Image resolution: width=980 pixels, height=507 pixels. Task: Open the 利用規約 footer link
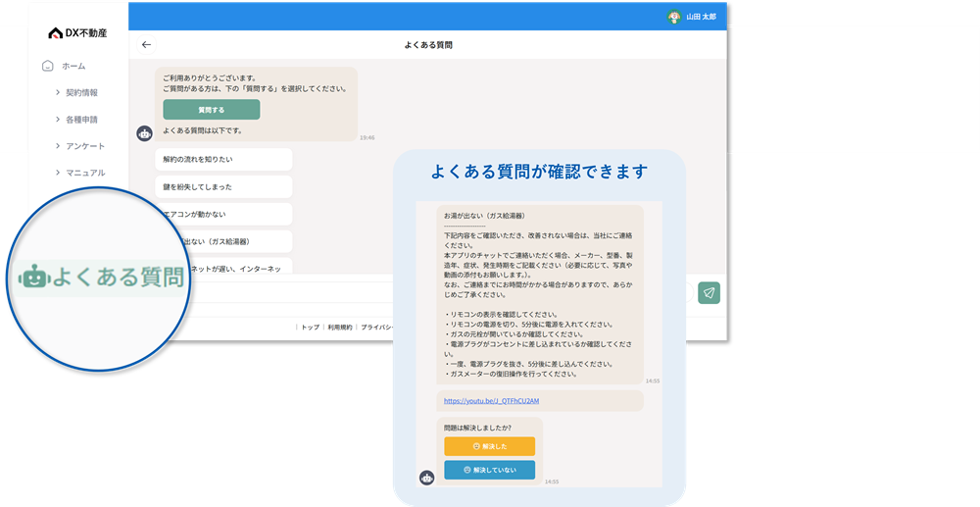[x=340, y=327]
